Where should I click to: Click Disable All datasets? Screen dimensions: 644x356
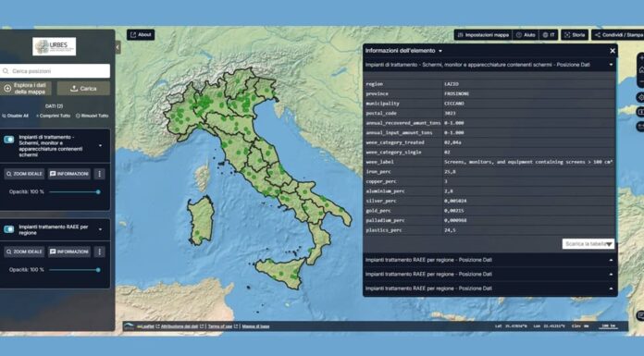(x=15, y=116)
